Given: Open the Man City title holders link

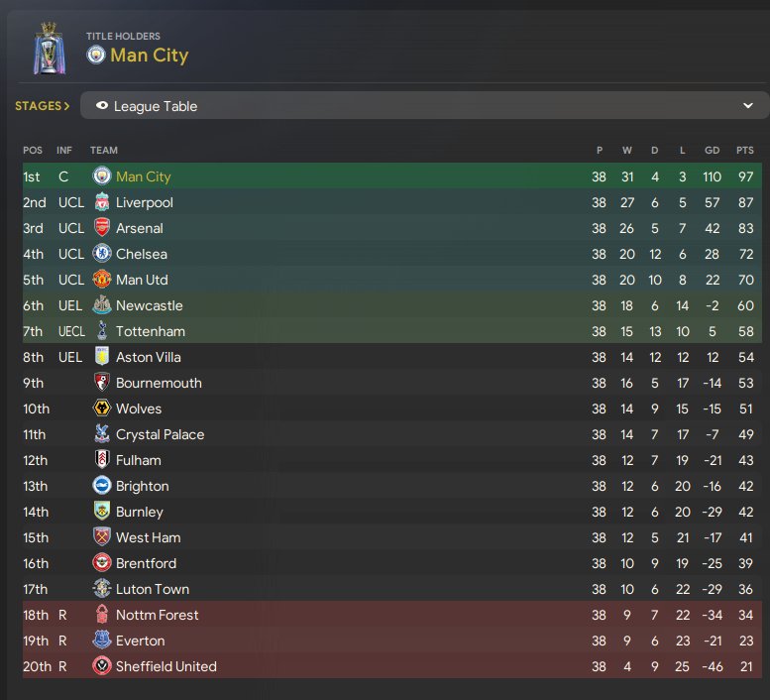Looking at the screenshot, I should point(150,55).
